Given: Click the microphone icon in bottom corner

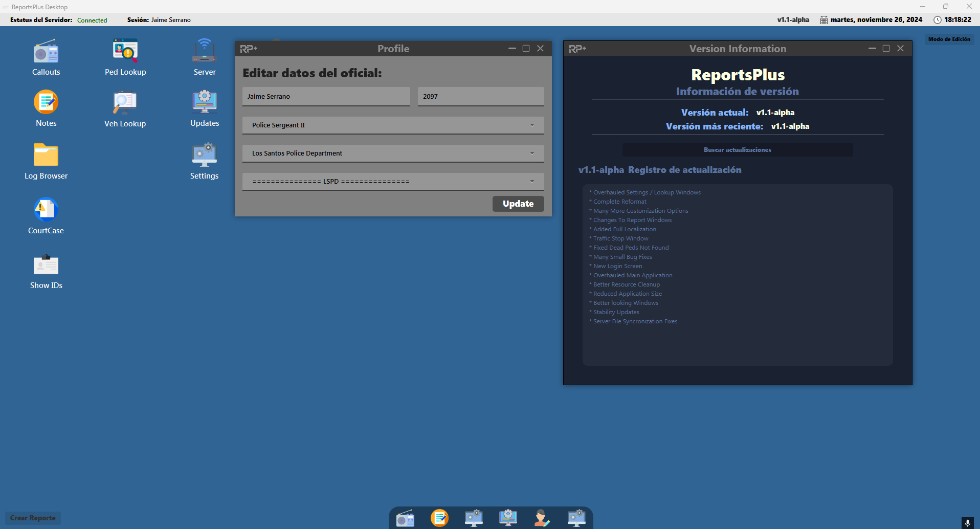Looking at the screenshot, I should (x=967, y=522).
